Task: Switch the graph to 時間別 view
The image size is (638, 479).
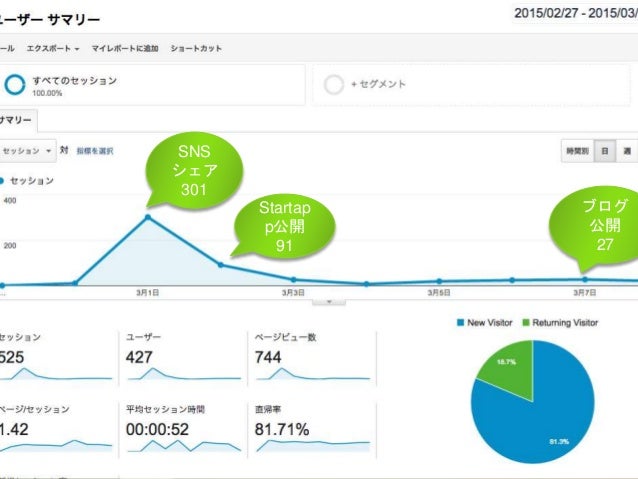Action: tap(577, 151)
